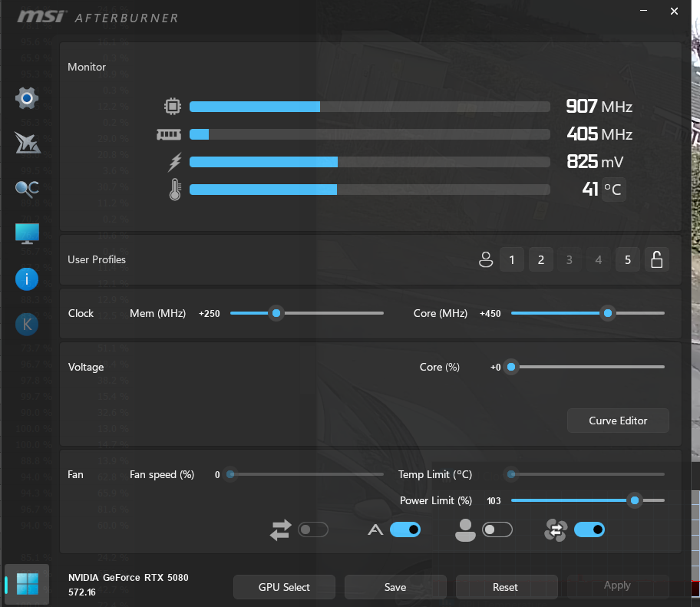Show information via the blue 'i' icon

27,279
